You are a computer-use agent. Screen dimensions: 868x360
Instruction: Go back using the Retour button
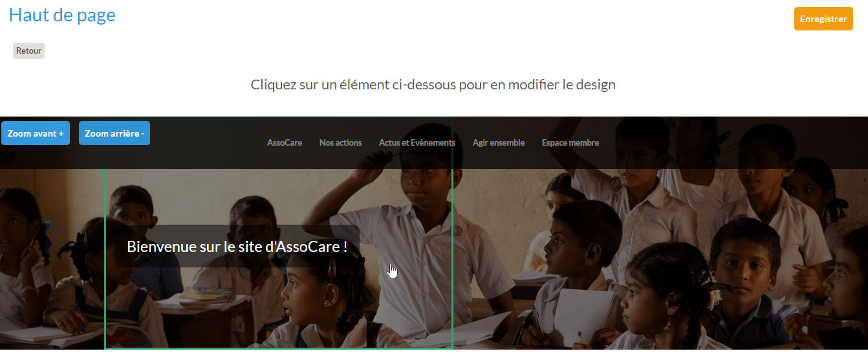pyautogui.click(x=28, y=51)
